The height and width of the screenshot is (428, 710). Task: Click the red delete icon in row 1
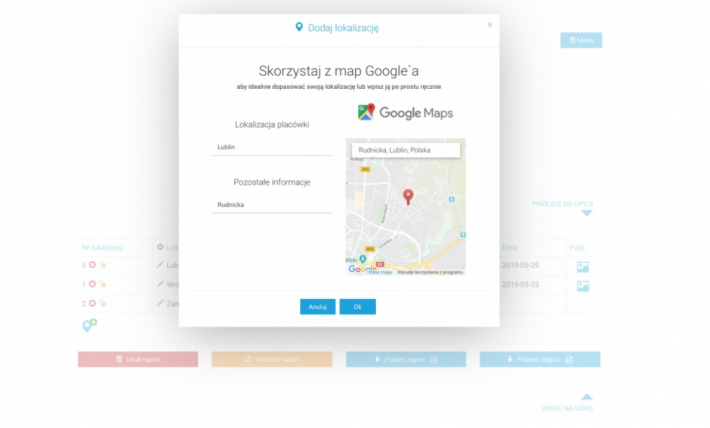(92, 285)
